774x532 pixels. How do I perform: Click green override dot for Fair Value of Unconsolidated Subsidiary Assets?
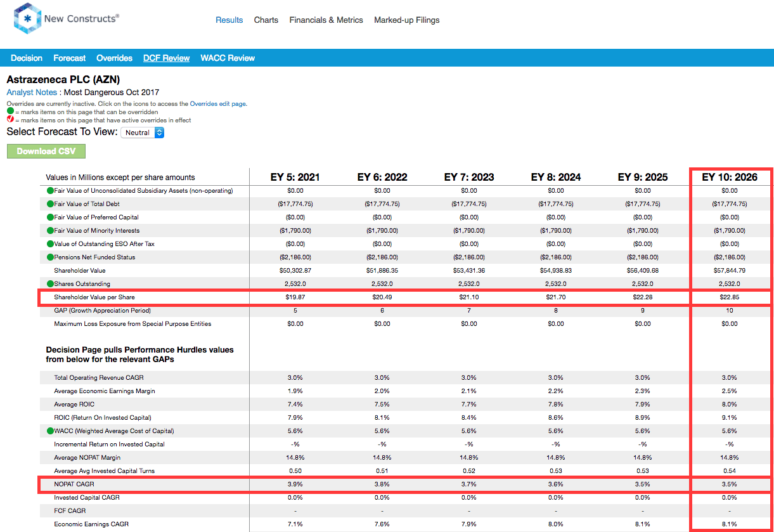[x=50, y=191]
